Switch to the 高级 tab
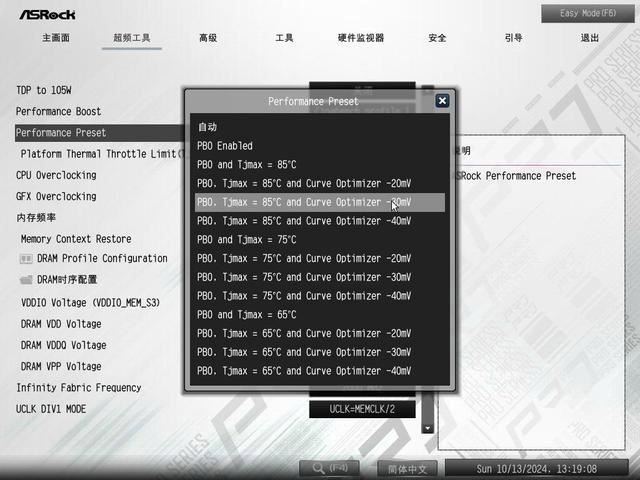 point(208,38)
